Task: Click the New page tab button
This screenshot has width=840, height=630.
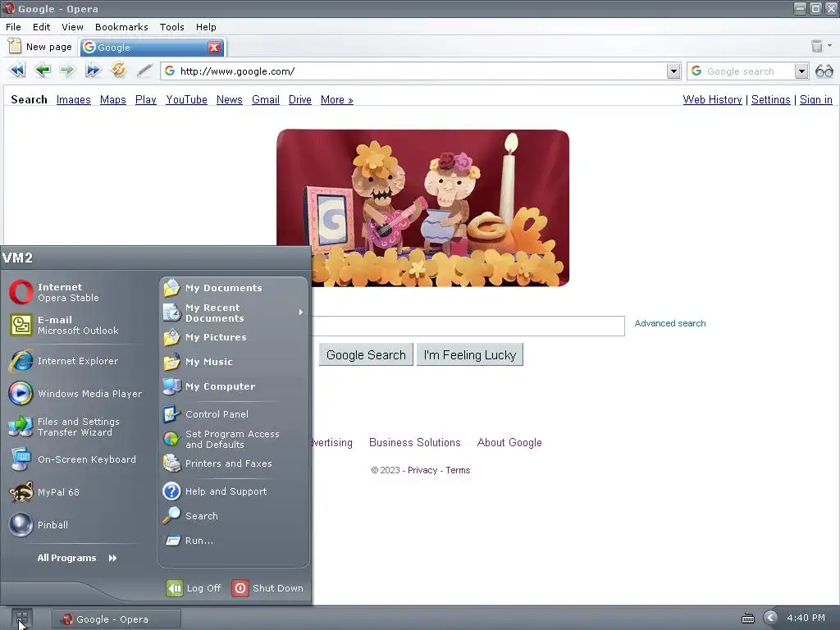Action: pyautogui.click(x=41, y=47)
